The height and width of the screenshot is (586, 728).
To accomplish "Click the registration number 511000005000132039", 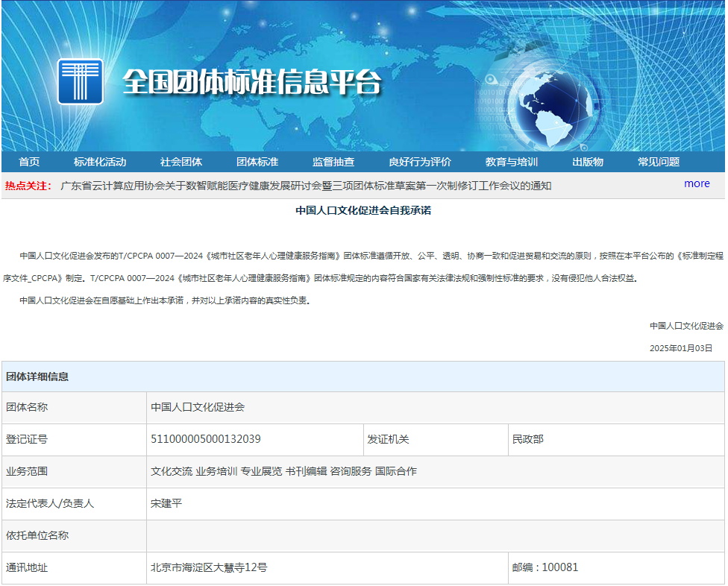I will (x=206, y=439).
